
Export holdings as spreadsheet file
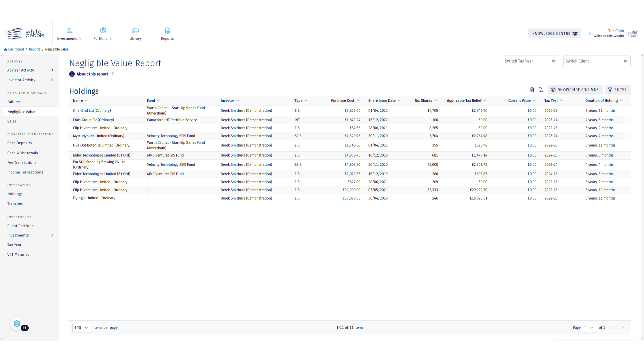(532, 90)
